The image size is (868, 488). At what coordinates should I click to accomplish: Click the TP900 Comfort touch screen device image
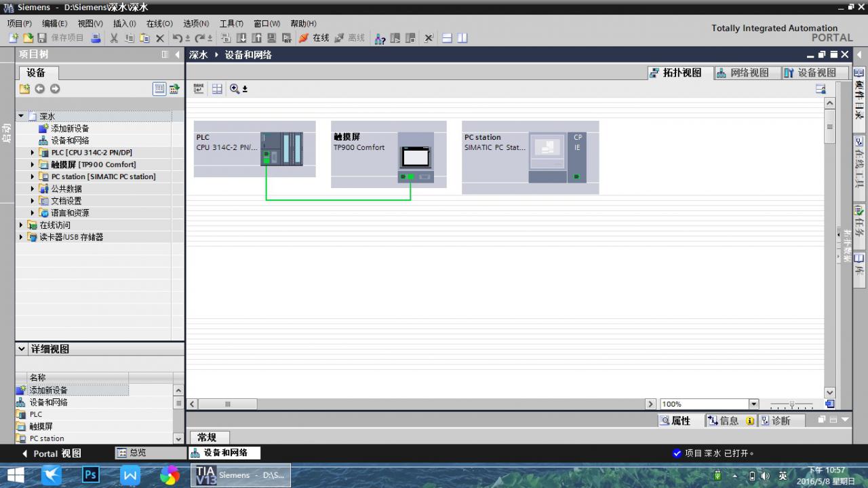point(415,157)
